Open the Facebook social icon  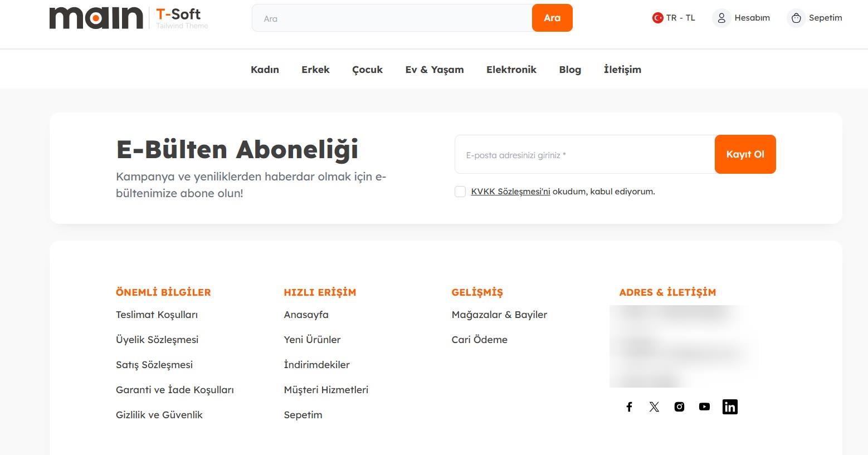pyautogui.click(x=629, y=407)
